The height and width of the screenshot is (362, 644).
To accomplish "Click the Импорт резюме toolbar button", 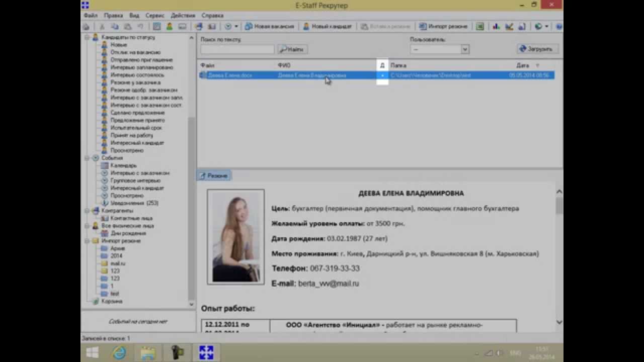I will pyautogui.click(x=443, y=27).
